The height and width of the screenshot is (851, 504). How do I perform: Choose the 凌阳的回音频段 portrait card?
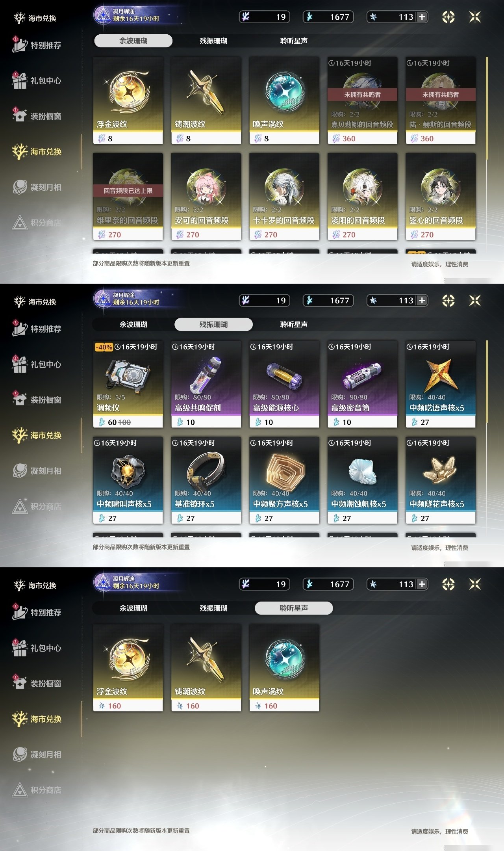pos(362,197)
